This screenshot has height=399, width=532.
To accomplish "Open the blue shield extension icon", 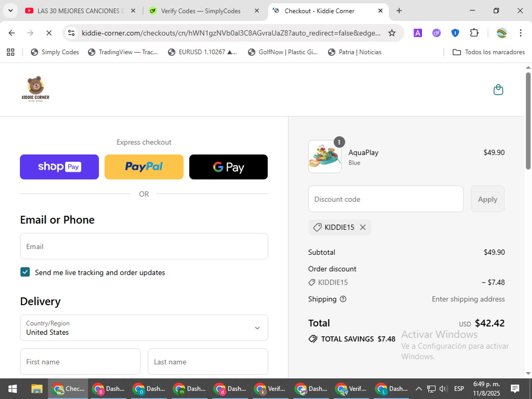I will coord(455,33).
